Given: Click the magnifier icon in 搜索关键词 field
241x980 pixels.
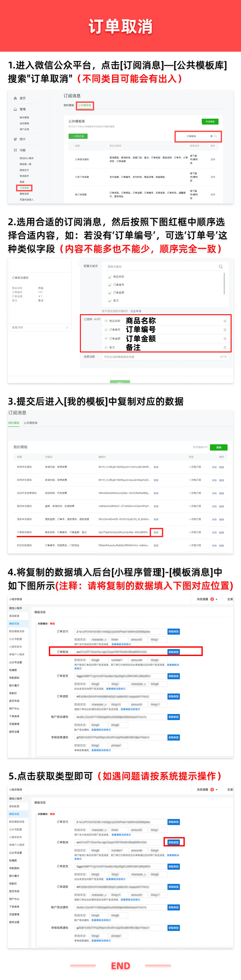Looking at the screenshot, I should (x=220, y=267).
